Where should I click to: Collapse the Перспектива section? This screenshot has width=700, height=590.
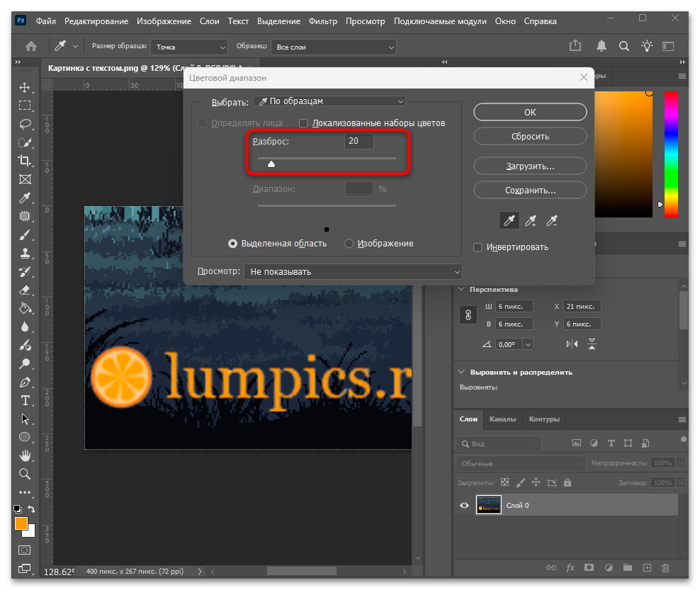(x=462, y=289)
